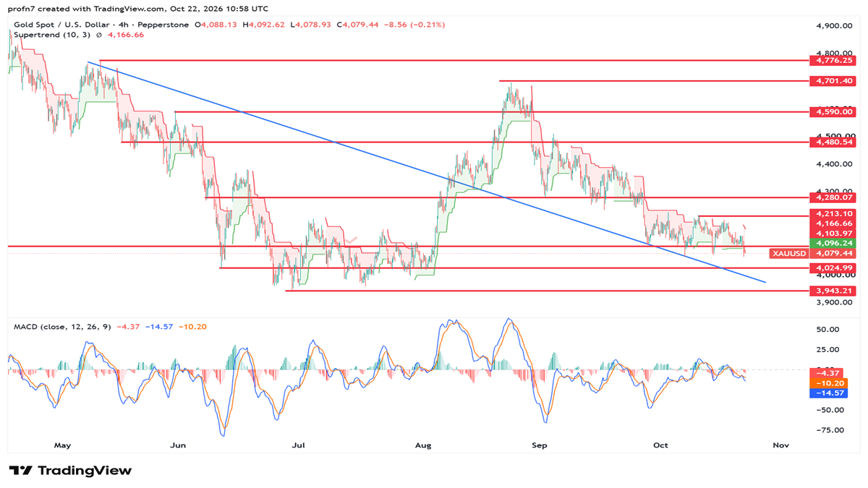Click the Nov label on the time axis
This screenshot has height=488, width=868.
(780, 446)
